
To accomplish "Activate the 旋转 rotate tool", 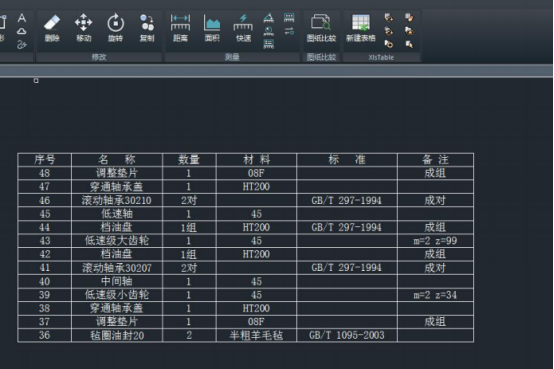I will [116, 28].
